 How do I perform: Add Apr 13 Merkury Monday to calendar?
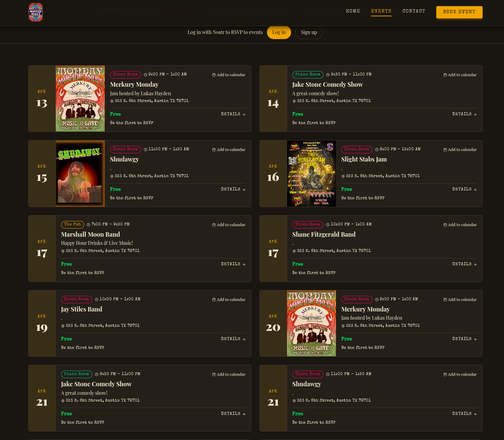[x=229, y=75]
